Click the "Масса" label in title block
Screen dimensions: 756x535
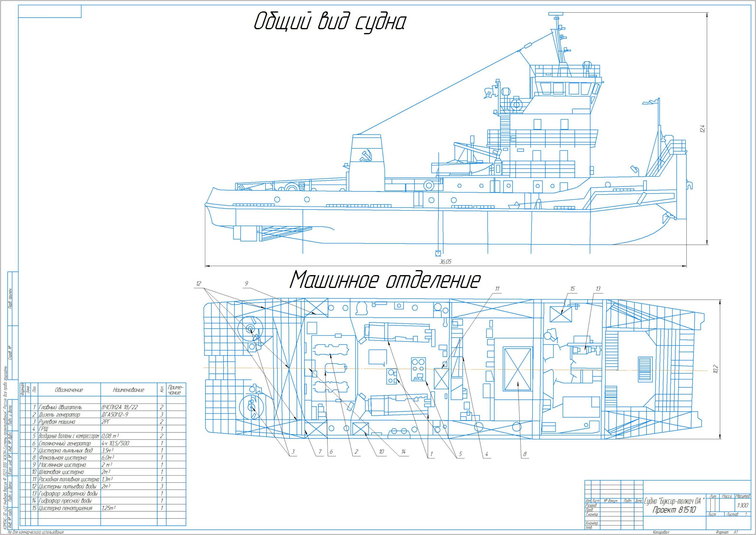point(727,496)
